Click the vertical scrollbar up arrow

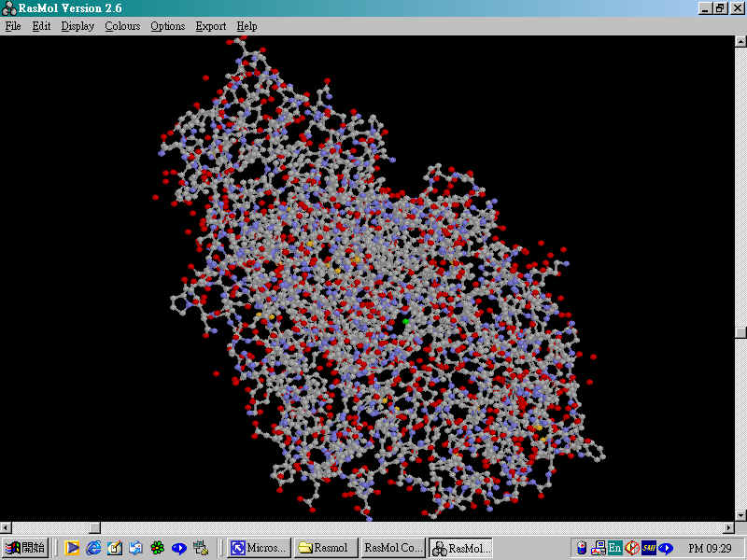click(x=740, y=41)
